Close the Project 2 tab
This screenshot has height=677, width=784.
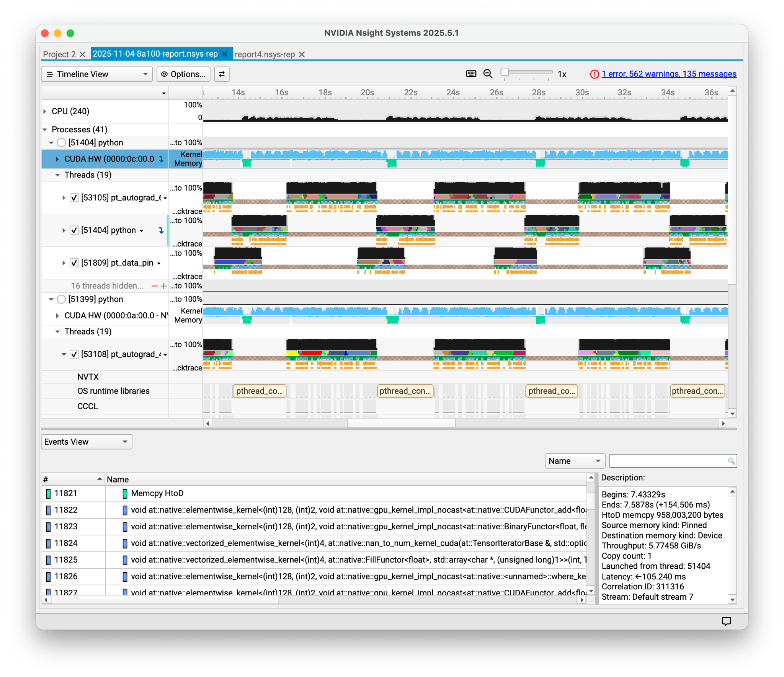[x=82, y=54]
